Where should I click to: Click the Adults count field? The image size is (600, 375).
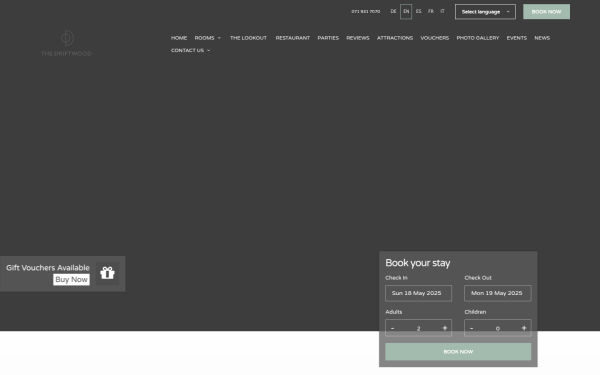pyautogui.click(x=419, y=328)
